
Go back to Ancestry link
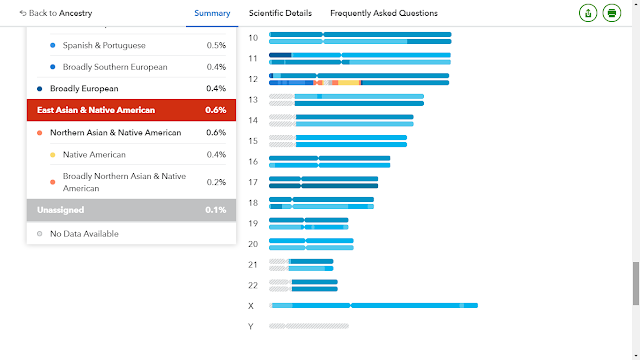tap(56, 13)
